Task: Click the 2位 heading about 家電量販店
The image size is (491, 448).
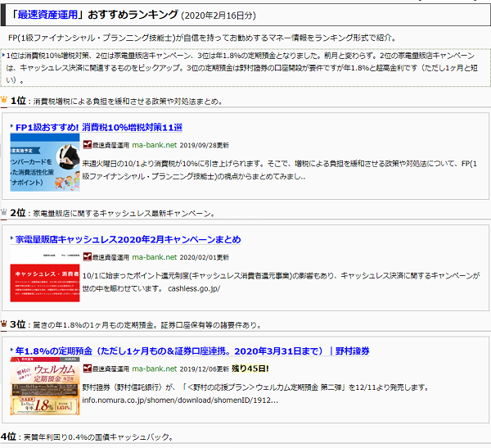Action: [x=113, y=213]
